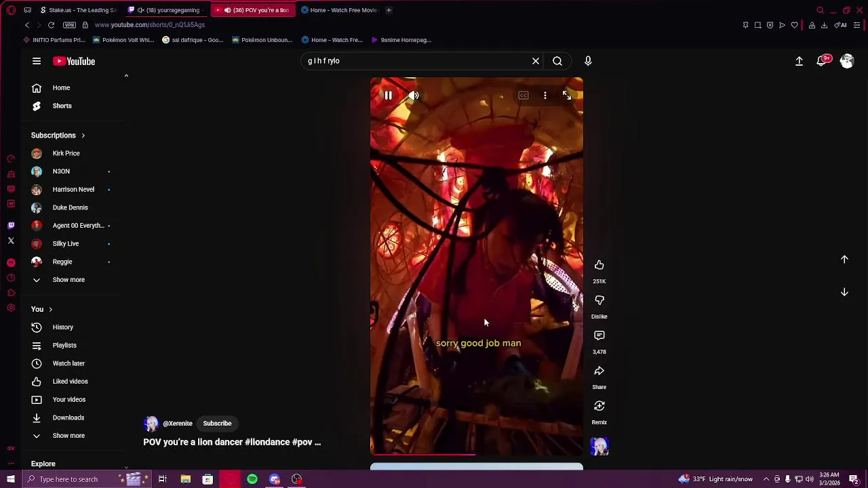Start voice search with microphone
Screen dimensions: 868x488
click(x=588, y=61)
